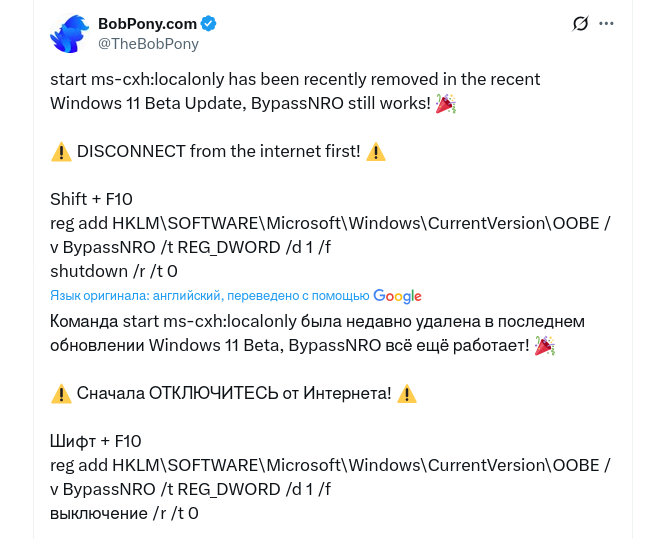The height and width of the screenshot is (539, 650).
Task: Click the 'Шифт + F10' line
Action: click(96, 441)
